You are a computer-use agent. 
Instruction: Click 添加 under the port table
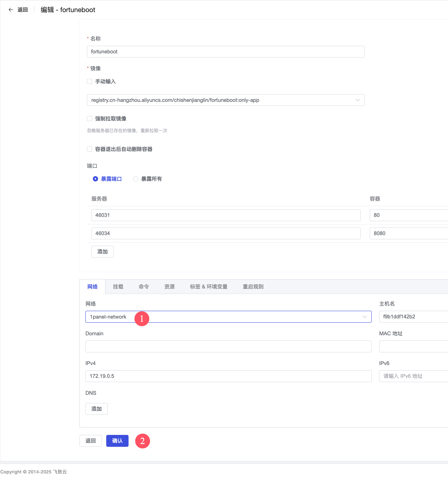(x=102, y=252)
